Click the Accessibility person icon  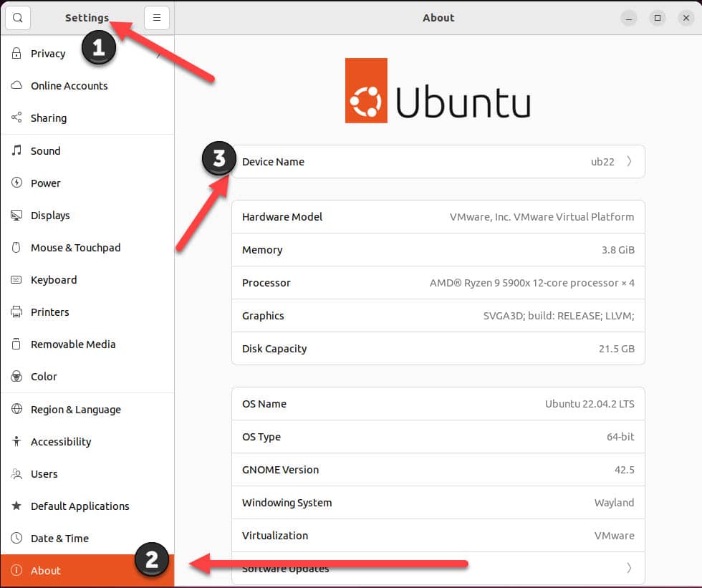15,441
